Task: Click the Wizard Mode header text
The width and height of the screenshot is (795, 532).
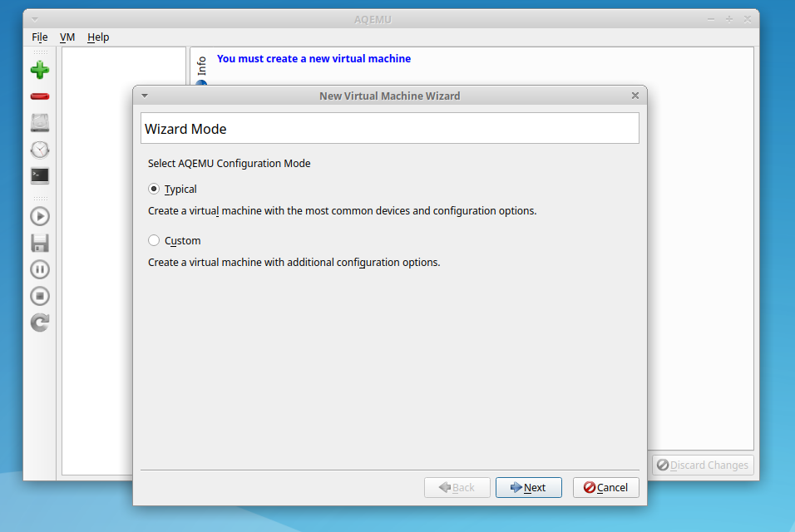Action: tap(185, 129)
